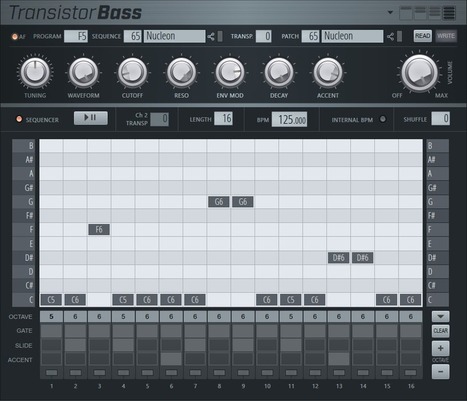Select the D#6 note block at step 13
467x401 pixels.
click(x=338, y=258)
